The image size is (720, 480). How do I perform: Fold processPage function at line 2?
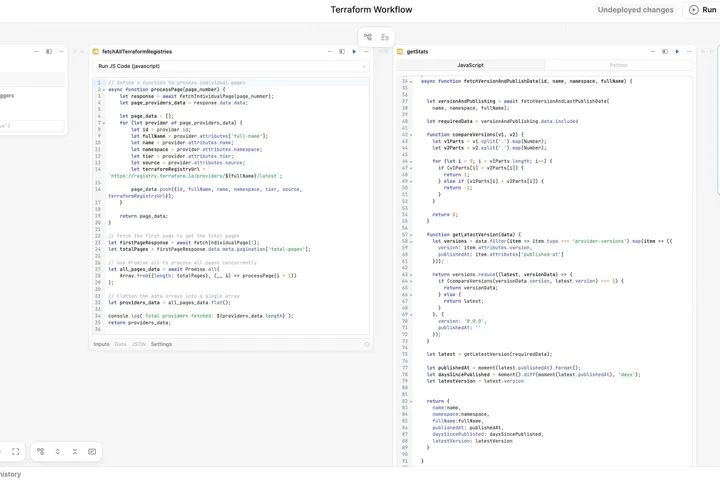point(104,90)
